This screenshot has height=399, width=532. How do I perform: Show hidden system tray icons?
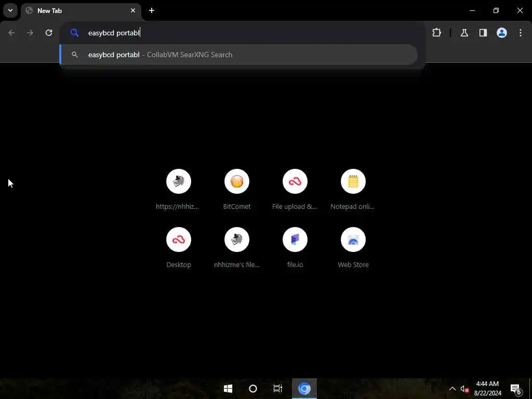453,389
